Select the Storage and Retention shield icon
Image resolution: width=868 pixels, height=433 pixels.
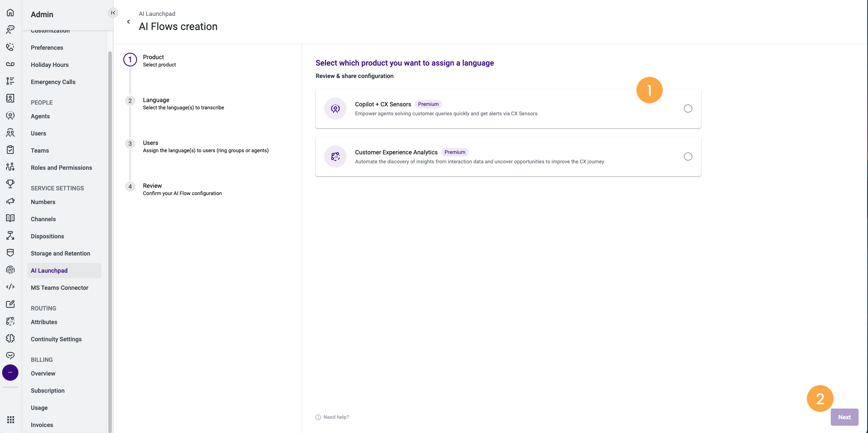click(x=10, y=253)
